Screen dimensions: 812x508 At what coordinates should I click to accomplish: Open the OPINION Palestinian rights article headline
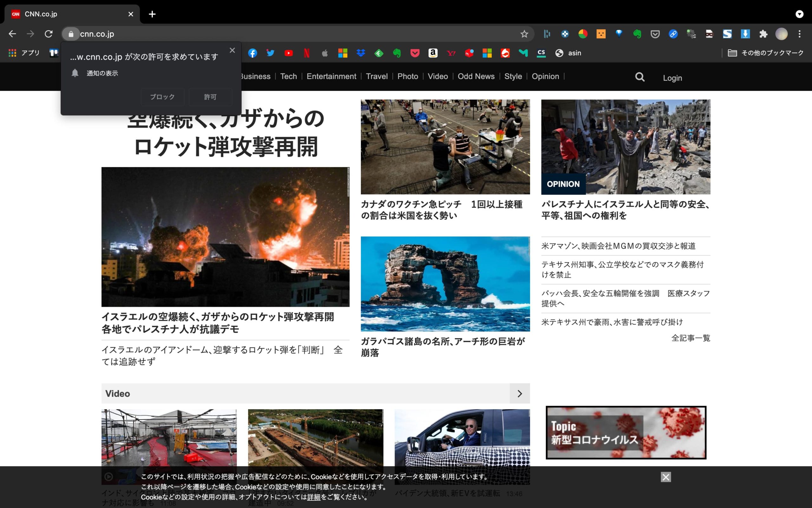click(625, 210)
